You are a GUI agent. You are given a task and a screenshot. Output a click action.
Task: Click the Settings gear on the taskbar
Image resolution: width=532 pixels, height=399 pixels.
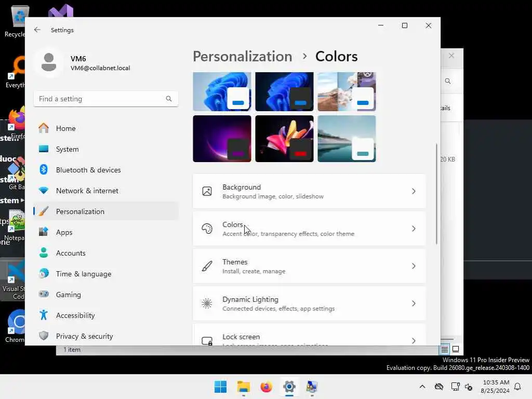(x=289, y=387)
